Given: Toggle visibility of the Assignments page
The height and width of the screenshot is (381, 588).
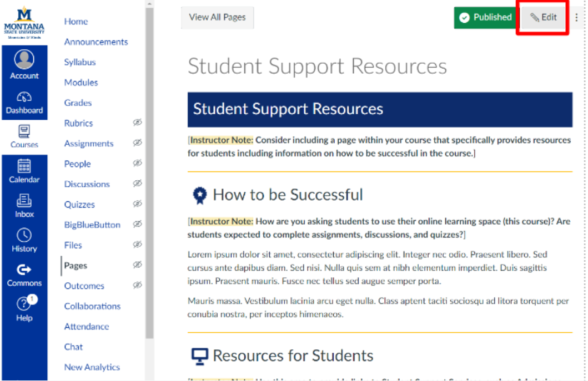Looking at the screenshot, I should [x=138, y=143].
